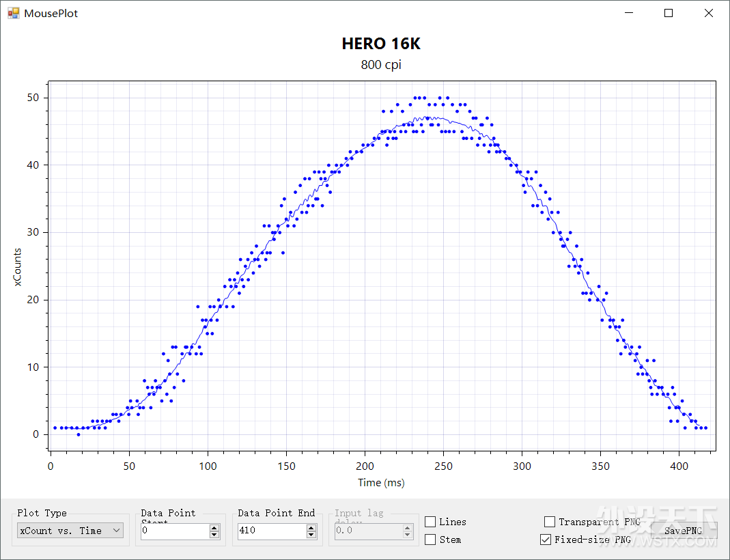Click the MousePlot app icon in title bar
Viewport: 730px width, 560px height.
(x=14, y=13)
